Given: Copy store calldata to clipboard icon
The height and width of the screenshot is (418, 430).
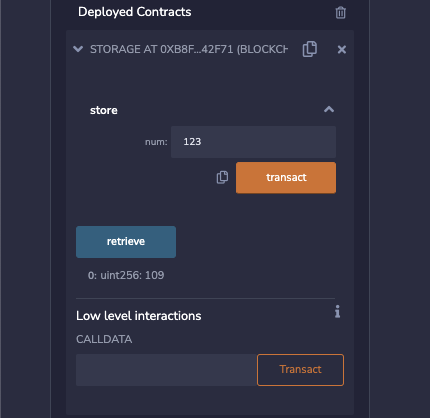Looking at the screenshot, I should (x=222, y=177).
